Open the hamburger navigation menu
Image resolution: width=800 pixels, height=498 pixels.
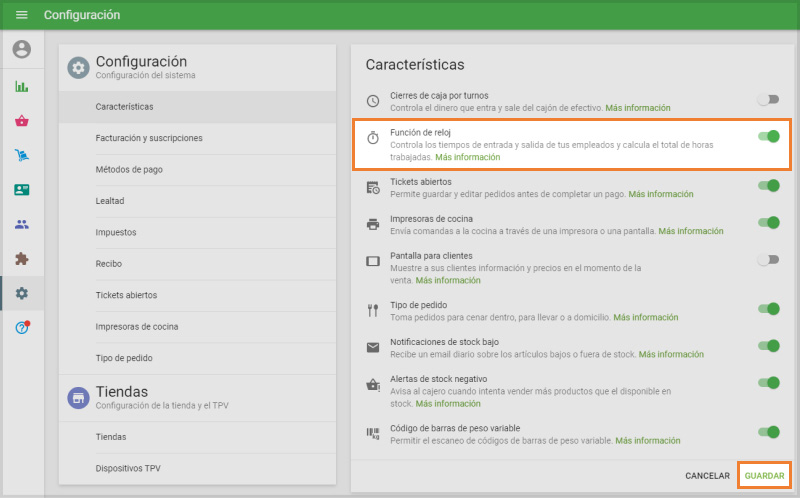(21, 15)
